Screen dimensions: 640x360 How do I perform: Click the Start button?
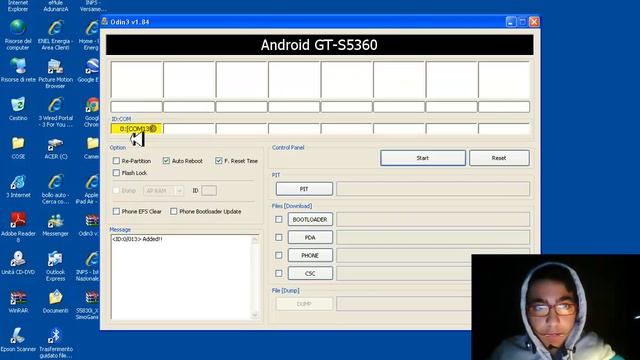coord(423,158)
